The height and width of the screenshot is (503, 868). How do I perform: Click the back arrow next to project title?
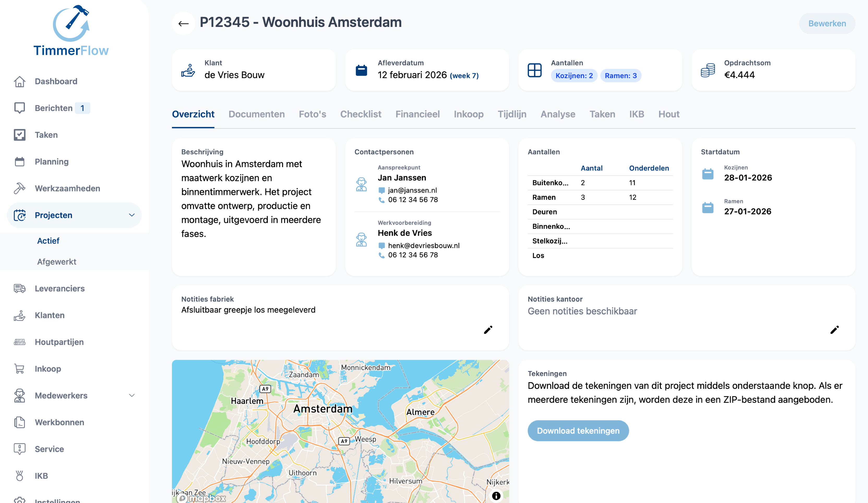[183, 24]
